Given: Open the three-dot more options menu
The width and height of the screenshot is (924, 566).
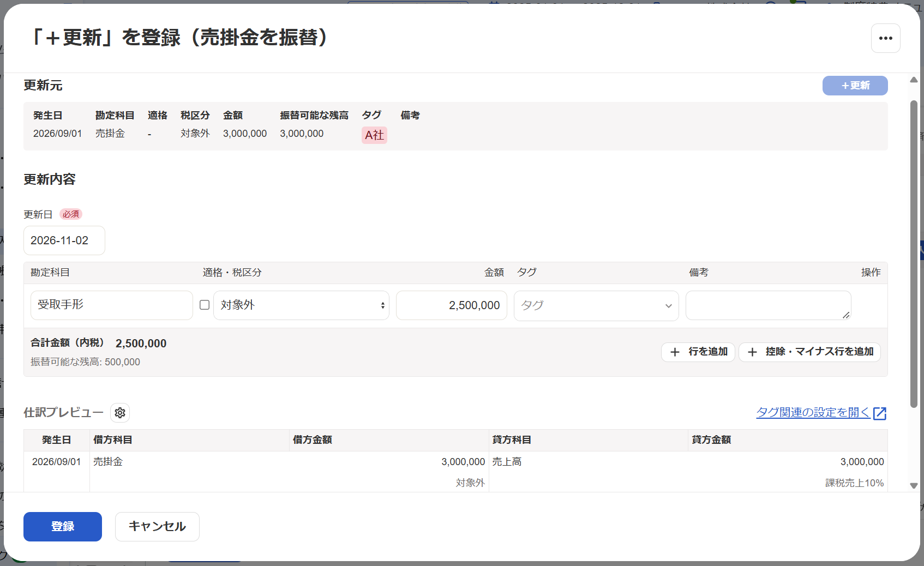Looking at the screenshot, I should [x=885, y=38].
